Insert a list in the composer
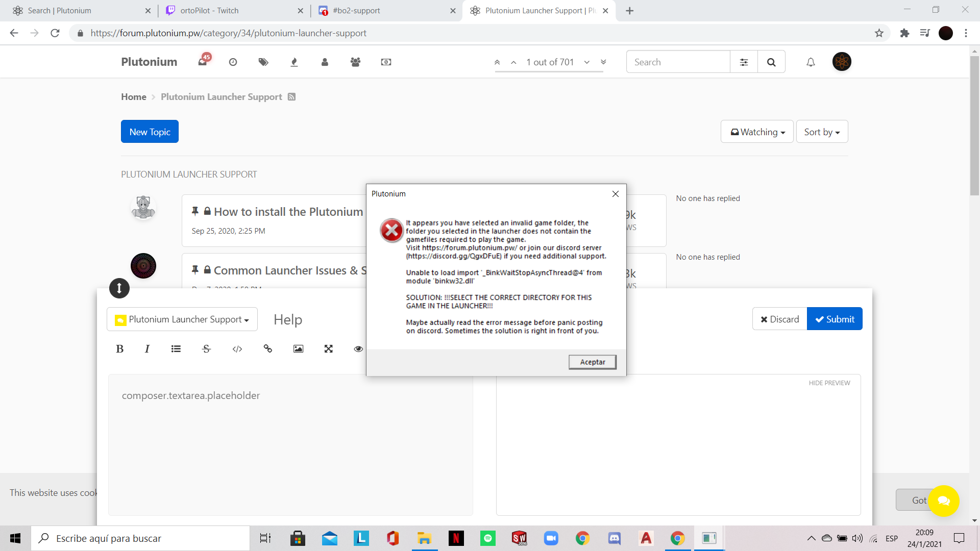980x551 pixels. pos(176,348)
